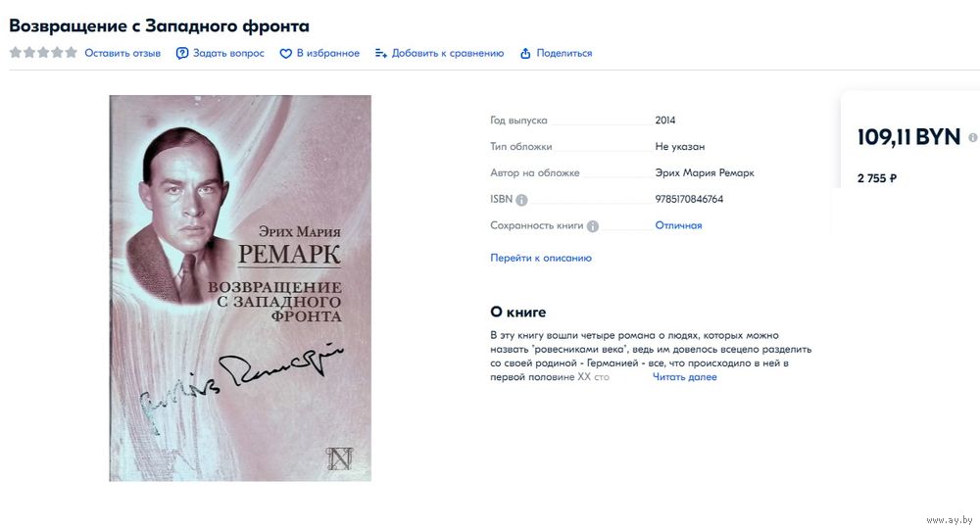Click the first rating star

tap(16, 53)
